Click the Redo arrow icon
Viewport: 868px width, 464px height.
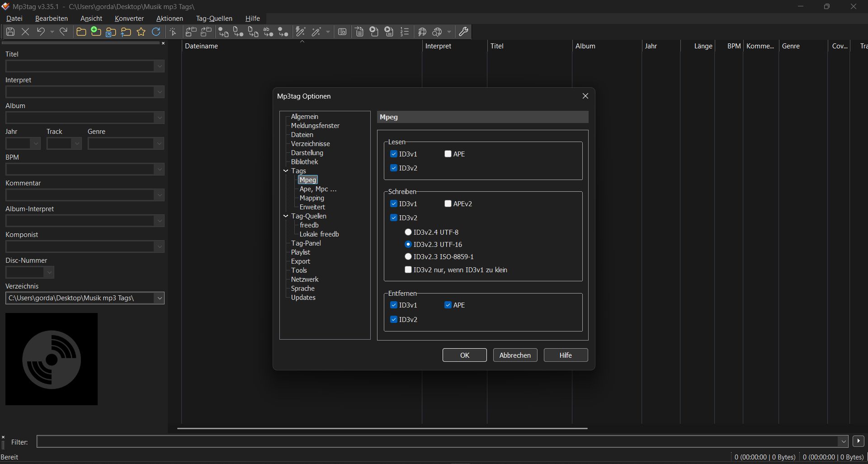point(64,32)
